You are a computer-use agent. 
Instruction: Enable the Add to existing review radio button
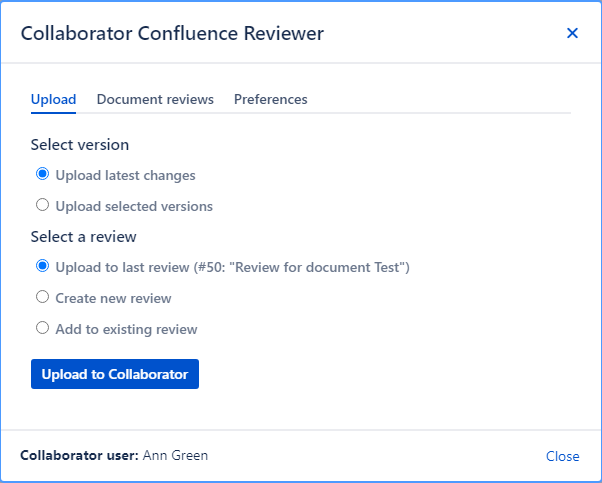coord(42,328)
